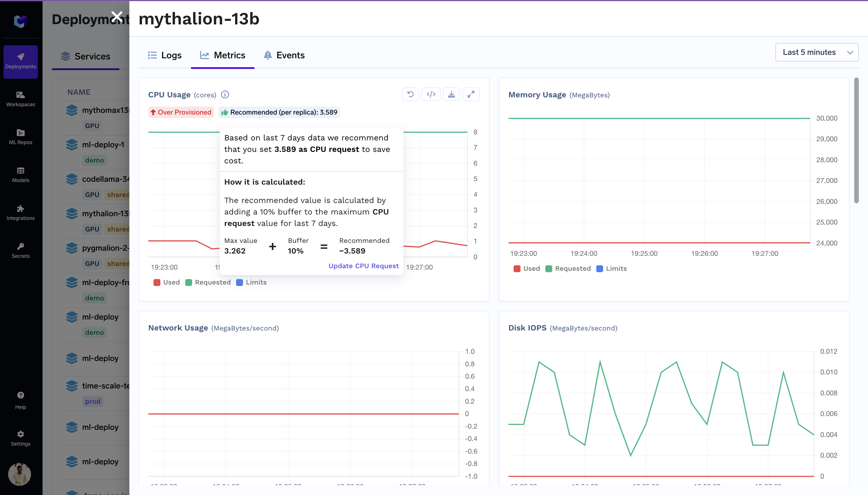
Task: Click the Update CPU Request link
Action: [363, 266]
